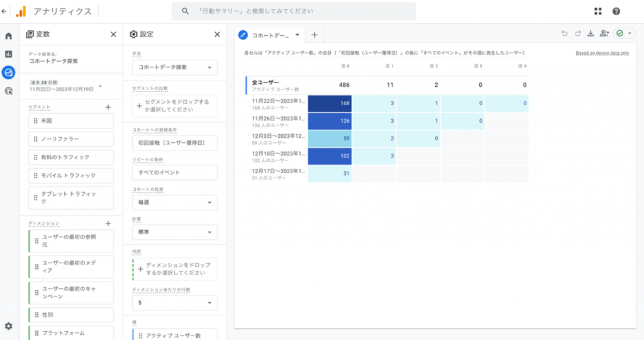Open the 計算 標準 dropdown
The image size is (644, 340).
click(175, 232)
